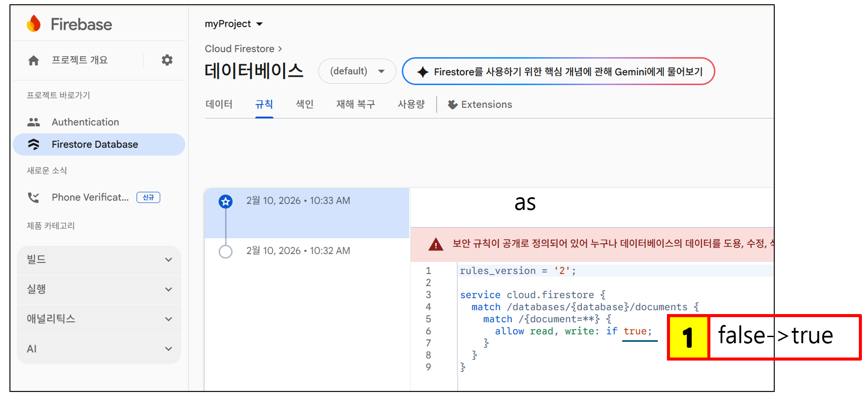Click the Extensions puzzle icon

452,104
